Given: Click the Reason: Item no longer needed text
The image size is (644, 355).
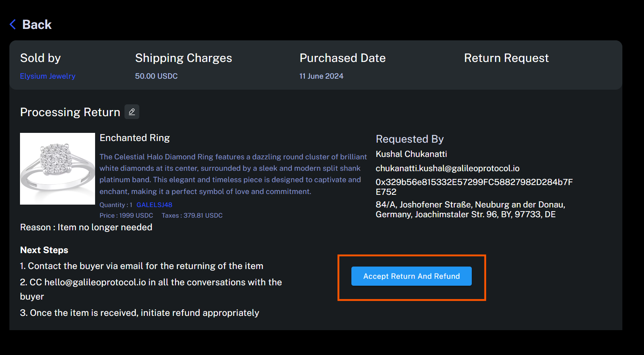Looking at the screenshot, I should [x=86, y=227].
